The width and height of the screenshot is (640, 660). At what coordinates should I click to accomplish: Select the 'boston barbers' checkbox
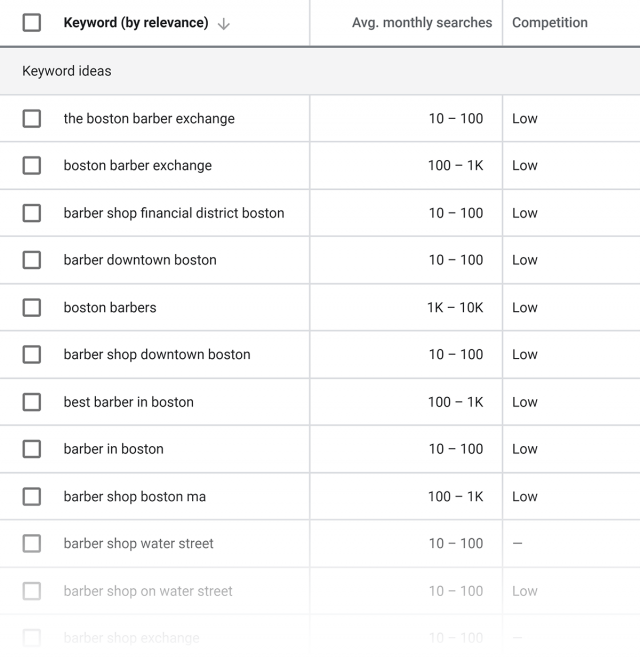click(x=32, y=308)
